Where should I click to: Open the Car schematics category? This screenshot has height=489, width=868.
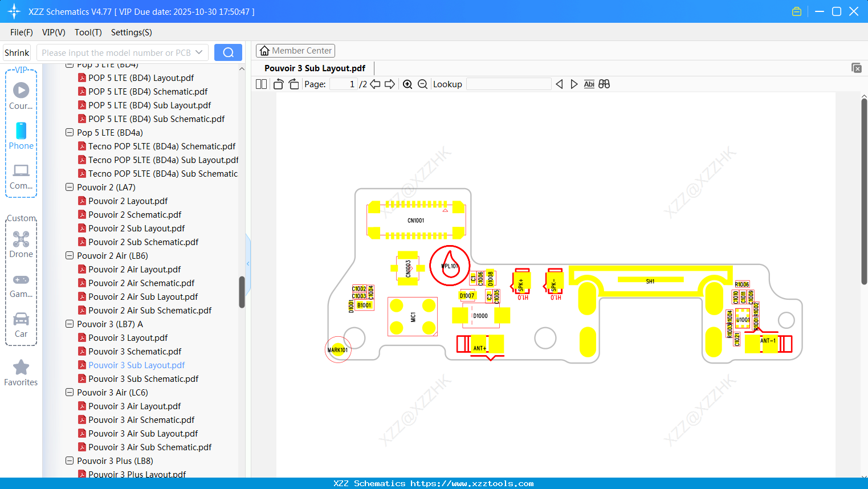[21, 319]
